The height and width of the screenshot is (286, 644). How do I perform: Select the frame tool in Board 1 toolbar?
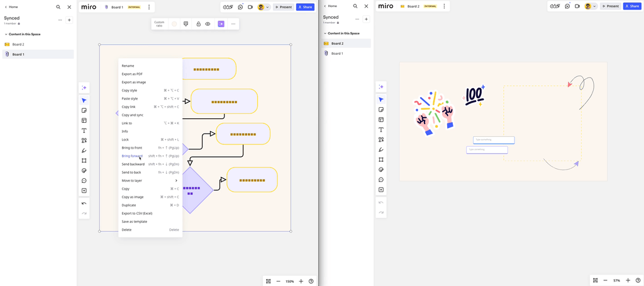click(84, 161)
